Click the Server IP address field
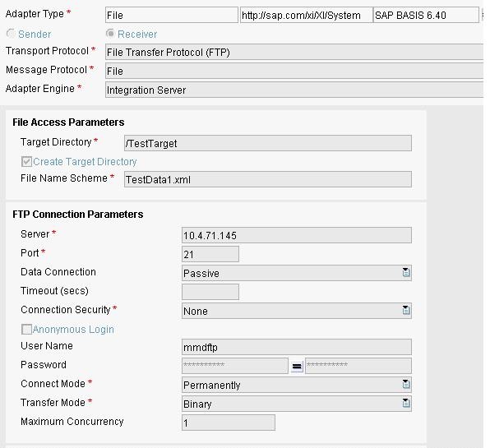The height and width of the screenshot is (448, 490). pos(297,235)
